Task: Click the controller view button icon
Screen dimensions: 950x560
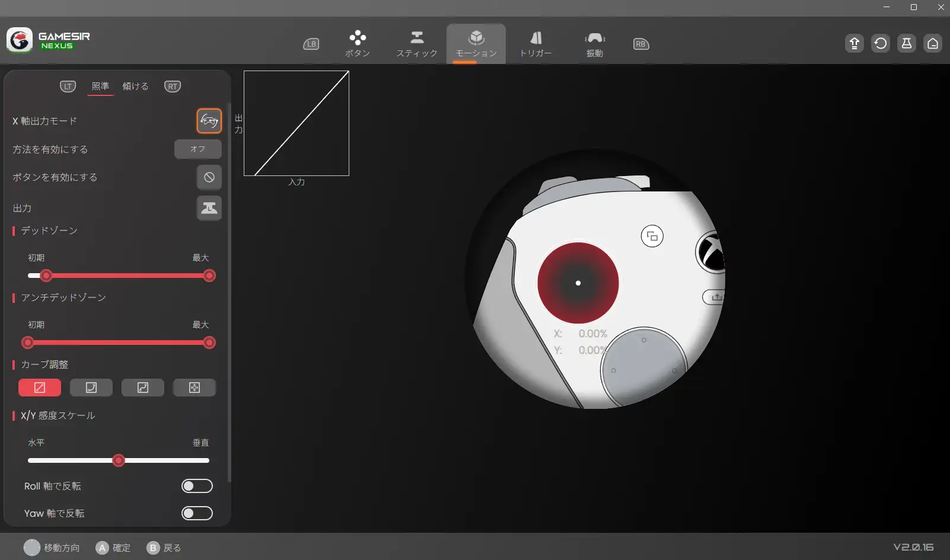Action: [652, 236]
